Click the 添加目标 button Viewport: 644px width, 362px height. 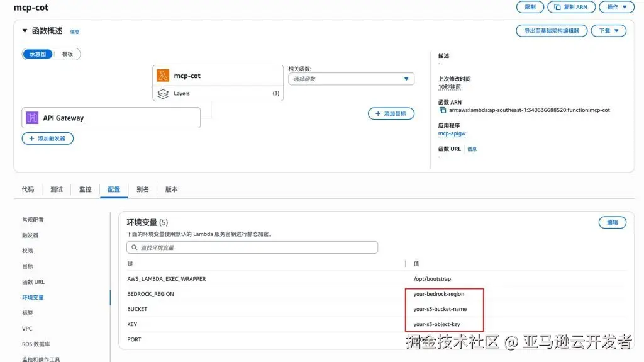(391, 113)
